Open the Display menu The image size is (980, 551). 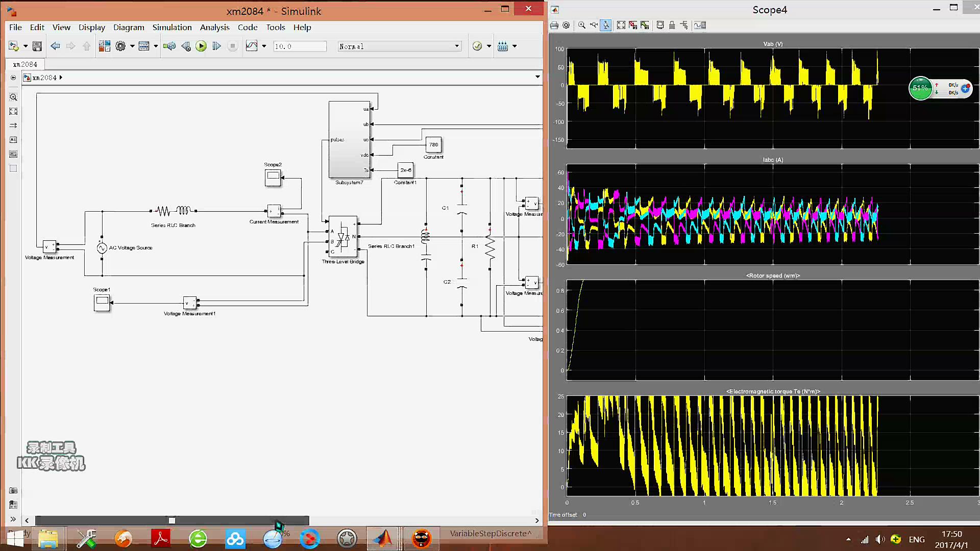click(x=92, y=28)
